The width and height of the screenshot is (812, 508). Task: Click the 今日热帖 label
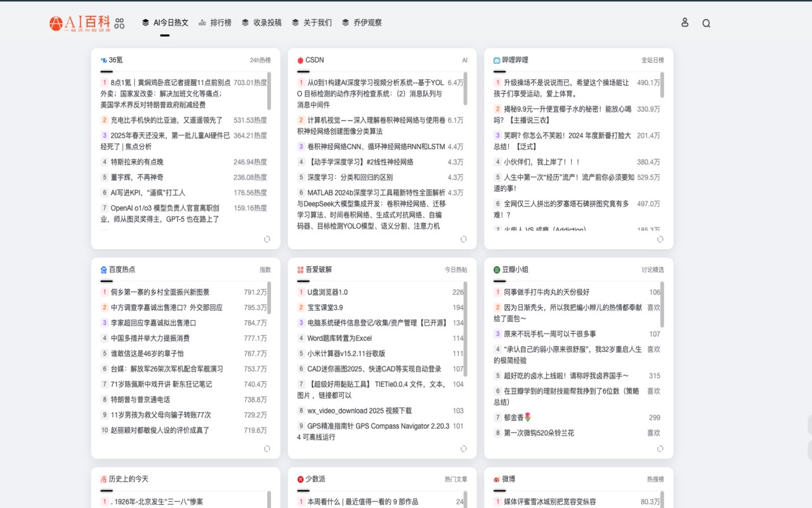(x=456, y=270)
